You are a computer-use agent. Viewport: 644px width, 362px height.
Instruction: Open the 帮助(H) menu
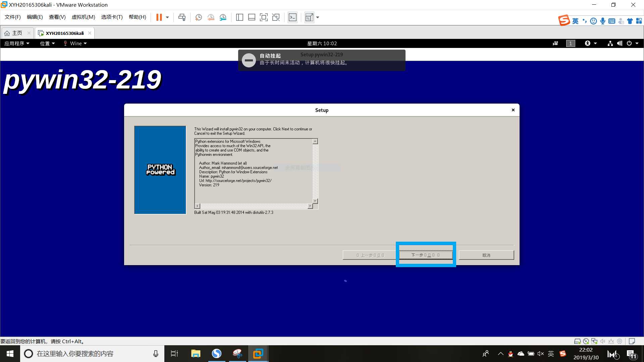point(137,17)
